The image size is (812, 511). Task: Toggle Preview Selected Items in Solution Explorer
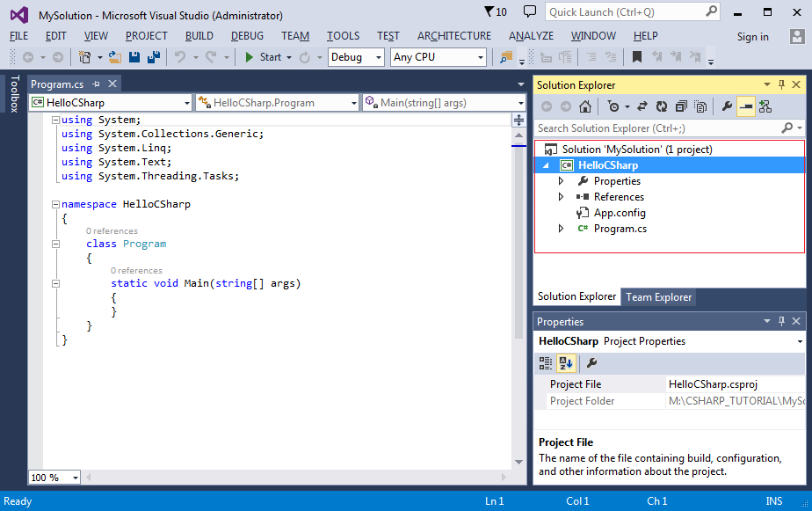pos(746,106)
